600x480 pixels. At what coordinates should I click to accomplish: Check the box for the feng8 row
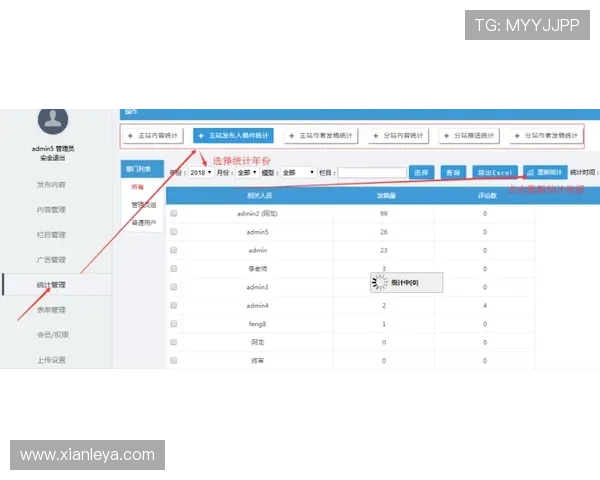click(174, 323)
